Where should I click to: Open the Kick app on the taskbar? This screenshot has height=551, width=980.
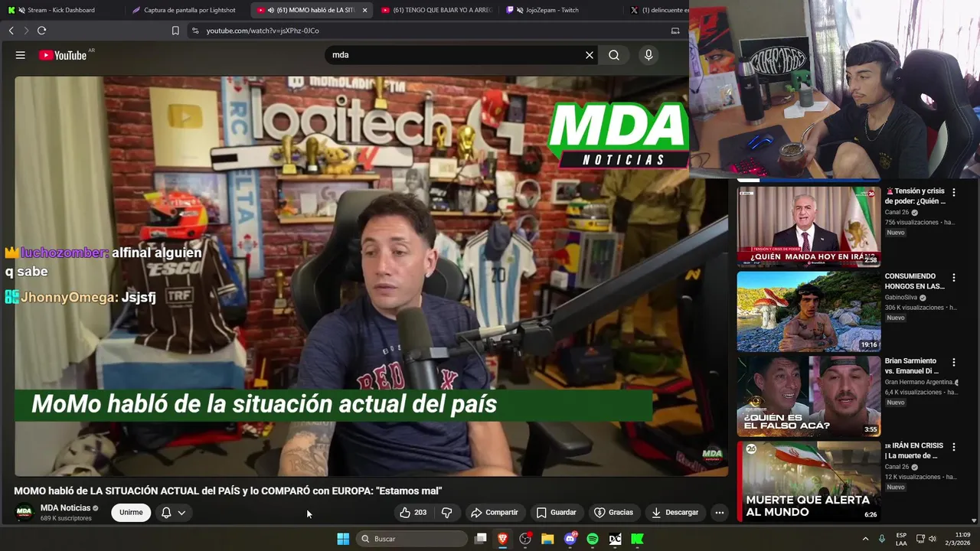tap(637, 539)
